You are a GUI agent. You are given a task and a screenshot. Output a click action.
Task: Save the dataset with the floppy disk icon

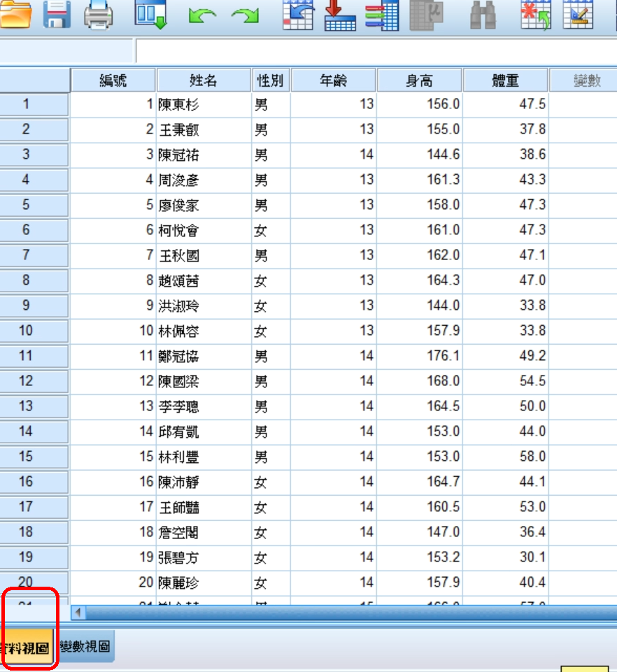point(57,14)
